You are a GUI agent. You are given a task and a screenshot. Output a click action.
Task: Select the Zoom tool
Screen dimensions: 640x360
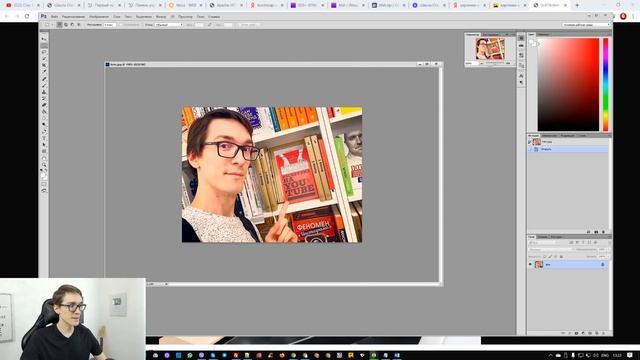[44, 164]
